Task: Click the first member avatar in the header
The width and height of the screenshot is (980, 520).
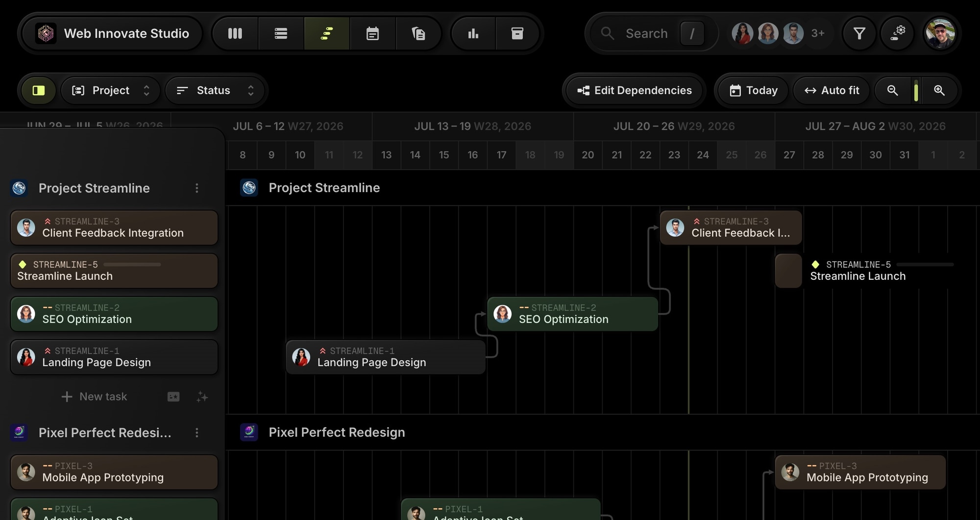Action: pos(742,33)
